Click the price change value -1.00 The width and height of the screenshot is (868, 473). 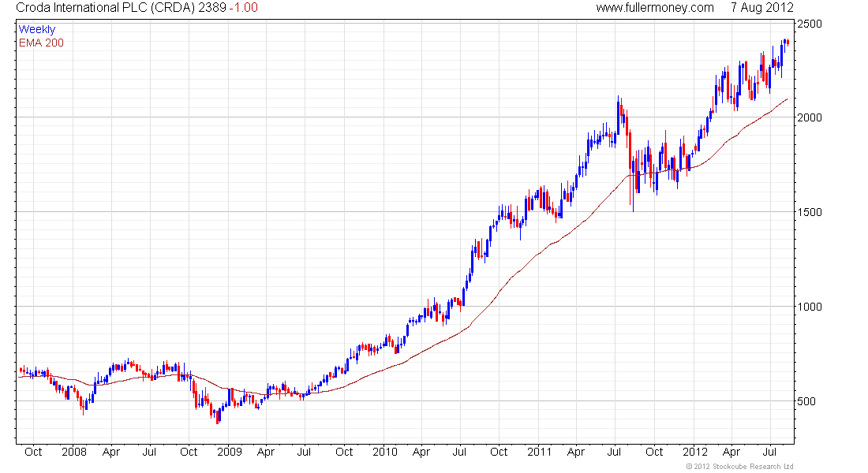(x=244, y=7)
